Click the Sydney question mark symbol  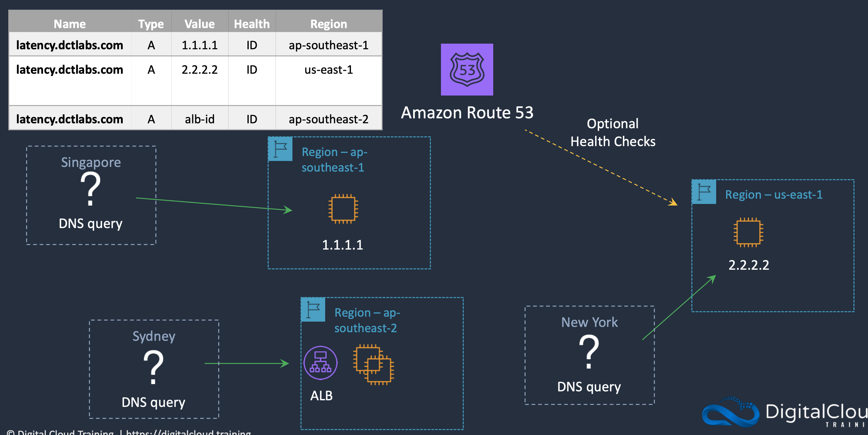point(153,367)
